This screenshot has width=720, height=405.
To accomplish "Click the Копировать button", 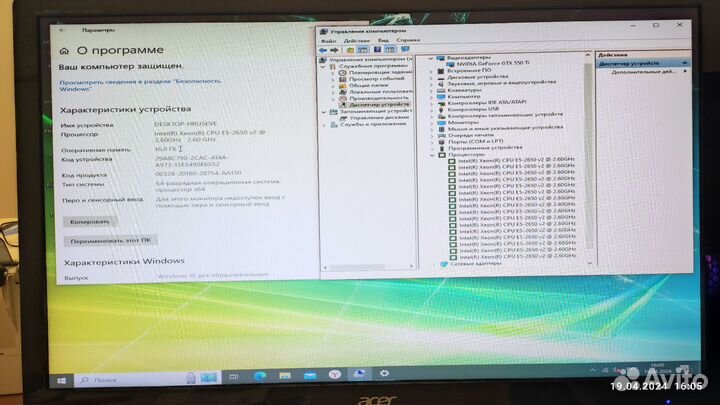I will (x=90, y=221).
